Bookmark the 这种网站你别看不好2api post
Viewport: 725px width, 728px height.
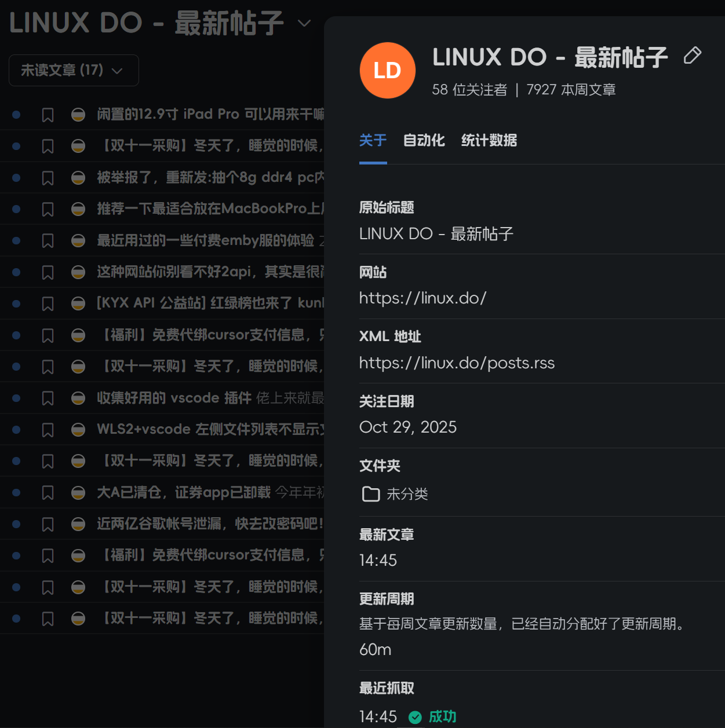click(48, 272)
